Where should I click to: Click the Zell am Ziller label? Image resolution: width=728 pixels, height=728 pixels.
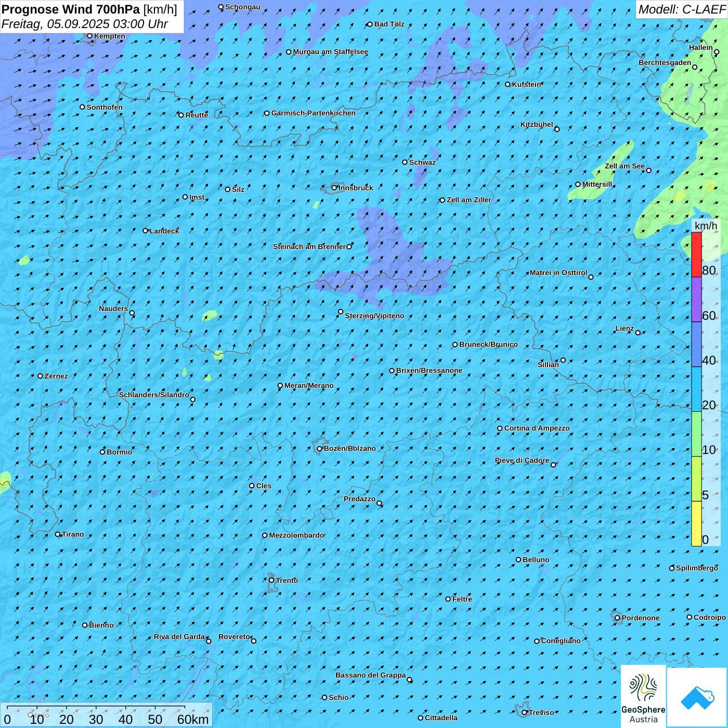click(469, 200)
